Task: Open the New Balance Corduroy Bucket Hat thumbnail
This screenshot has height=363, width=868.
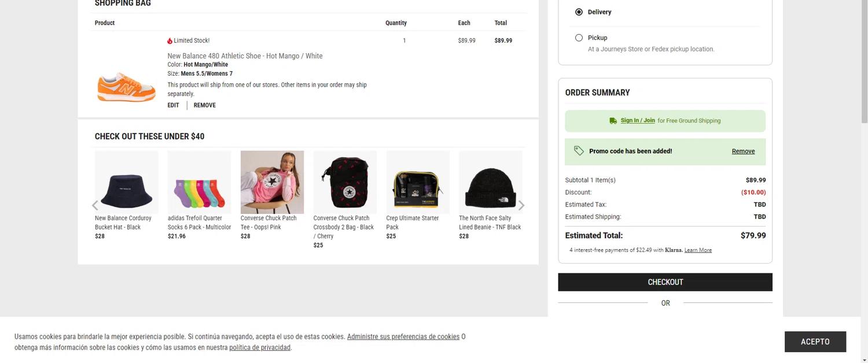Action: (x=126, y=183)
